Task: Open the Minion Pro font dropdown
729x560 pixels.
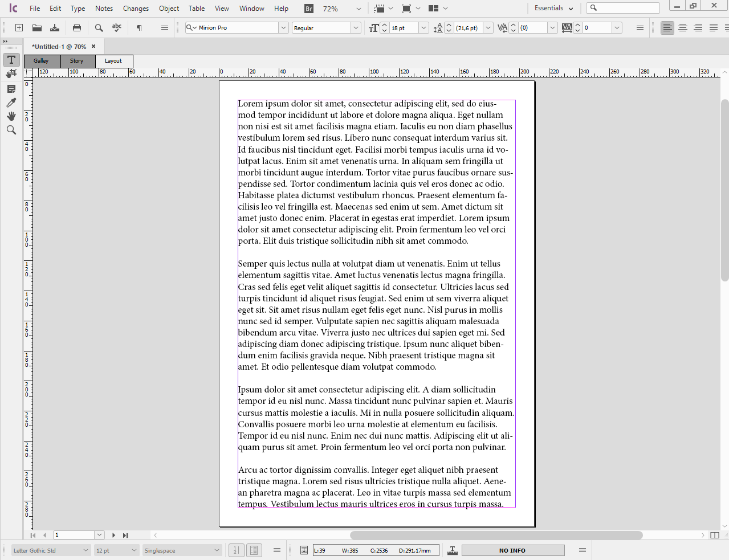Action: [x=283, y=27]
